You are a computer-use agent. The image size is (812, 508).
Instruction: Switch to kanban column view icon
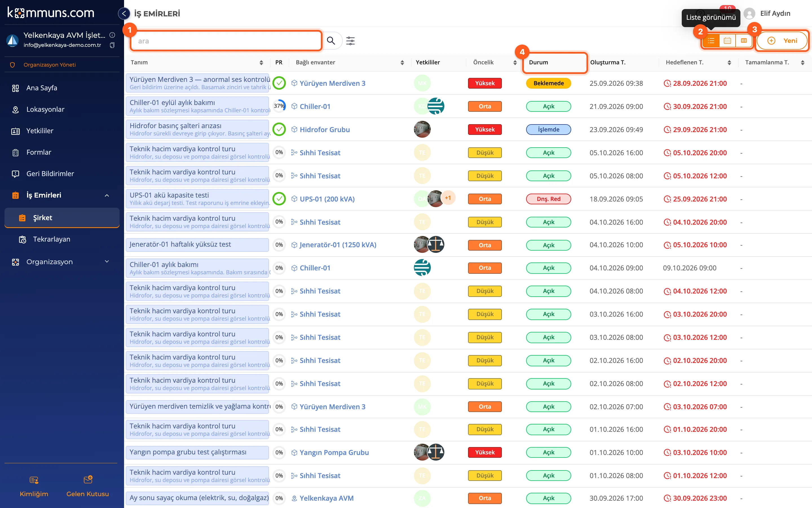(743, 41)
